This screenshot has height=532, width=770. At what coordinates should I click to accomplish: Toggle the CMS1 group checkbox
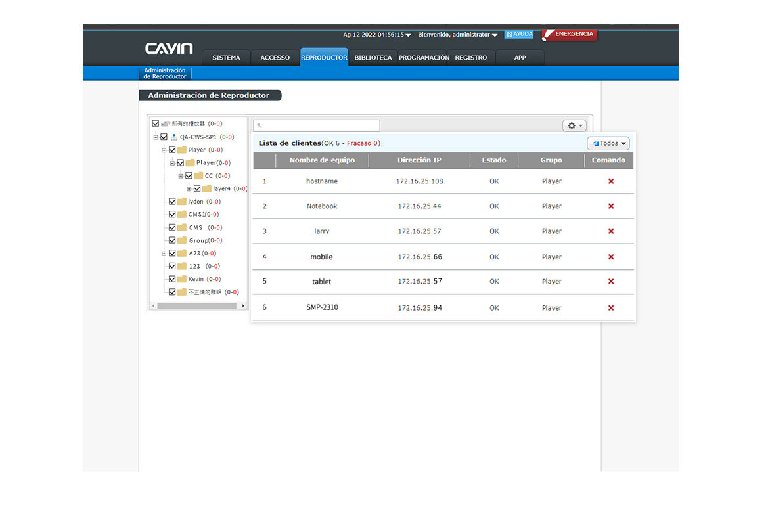(x=172, y=215)
